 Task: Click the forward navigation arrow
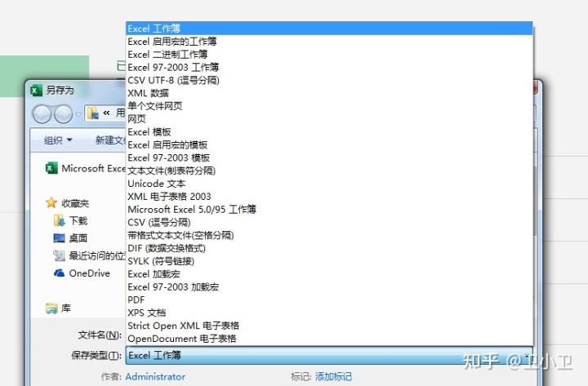click(63, 114)
